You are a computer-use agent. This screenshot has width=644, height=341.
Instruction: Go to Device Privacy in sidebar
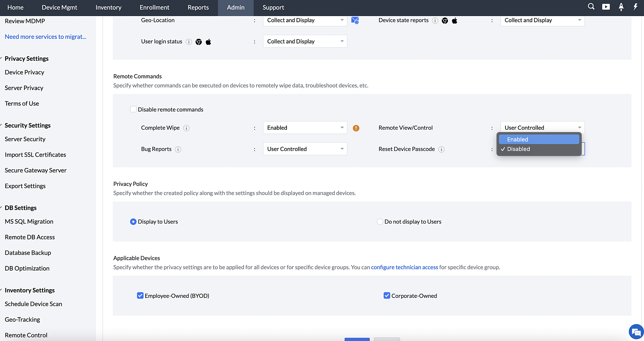[x=24, y=72]
